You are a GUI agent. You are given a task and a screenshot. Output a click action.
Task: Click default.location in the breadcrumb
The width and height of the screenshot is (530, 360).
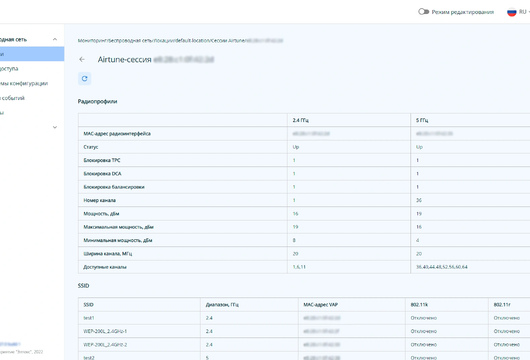pyautogui.click(x=193, y=41)
